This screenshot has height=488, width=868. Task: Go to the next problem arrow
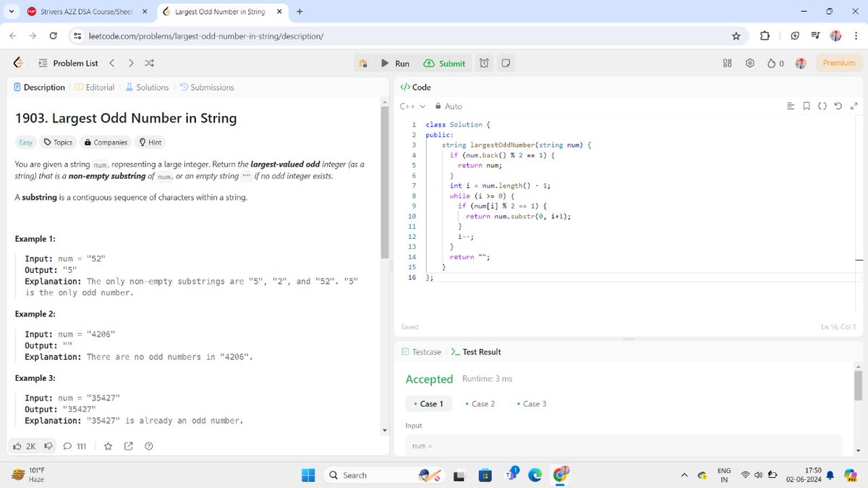point(131,63)
